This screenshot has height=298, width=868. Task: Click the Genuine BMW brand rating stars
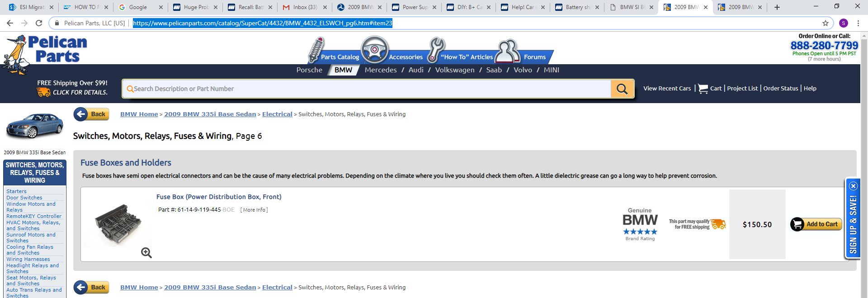tap(640, 232)
